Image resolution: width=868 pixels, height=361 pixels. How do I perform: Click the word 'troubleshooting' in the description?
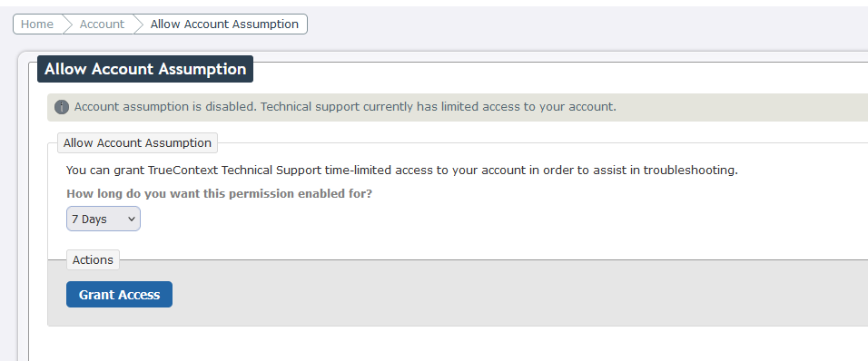[690, 171]
